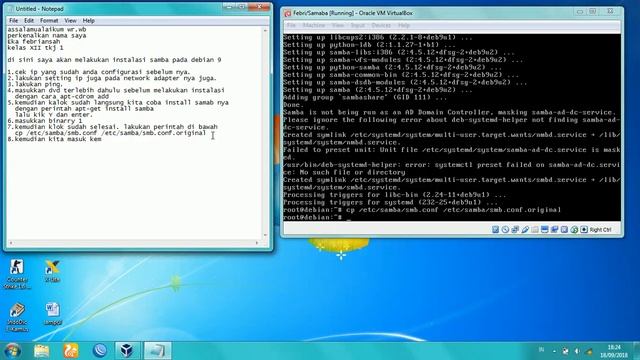Click the 'Processing triggers for systemd' terminal line
This screenshot has width=640, height=360.
[390, 202]
